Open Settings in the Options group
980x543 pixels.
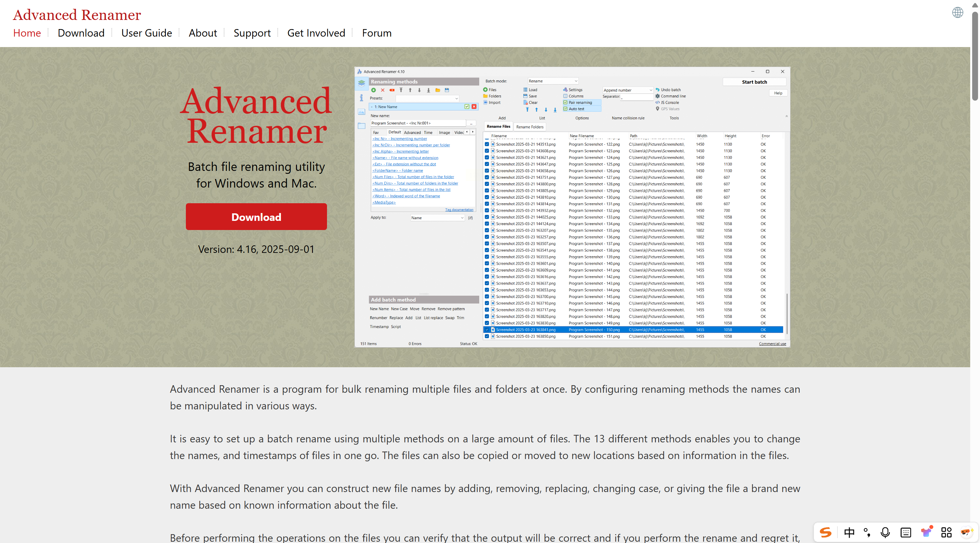(x=573, y=90)
